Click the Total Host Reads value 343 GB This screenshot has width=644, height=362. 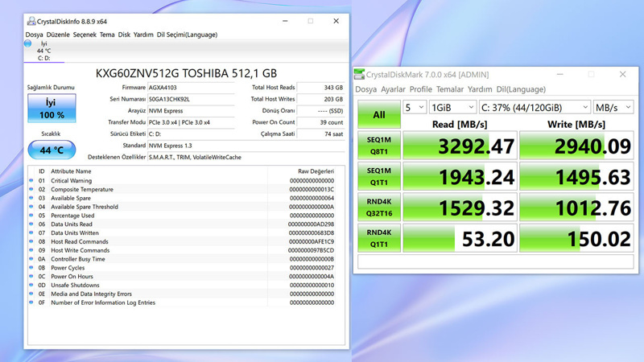click(320, 88)
